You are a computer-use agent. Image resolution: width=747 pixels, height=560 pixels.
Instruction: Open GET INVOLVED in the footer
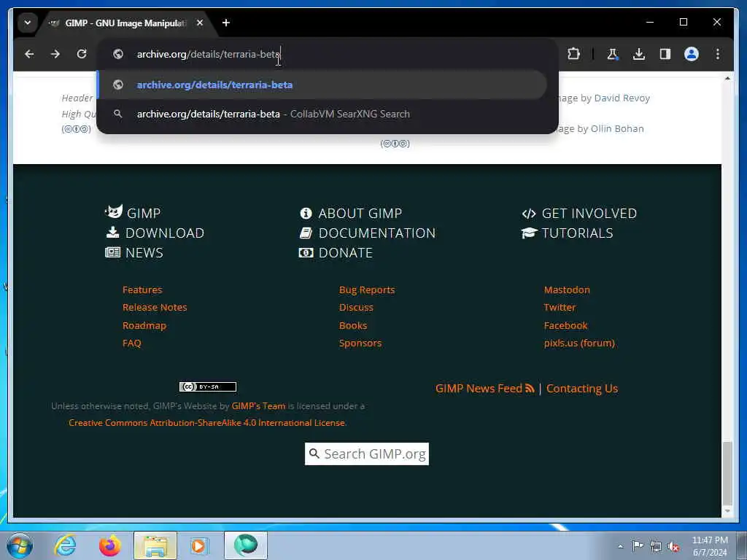tap(589, 213)
